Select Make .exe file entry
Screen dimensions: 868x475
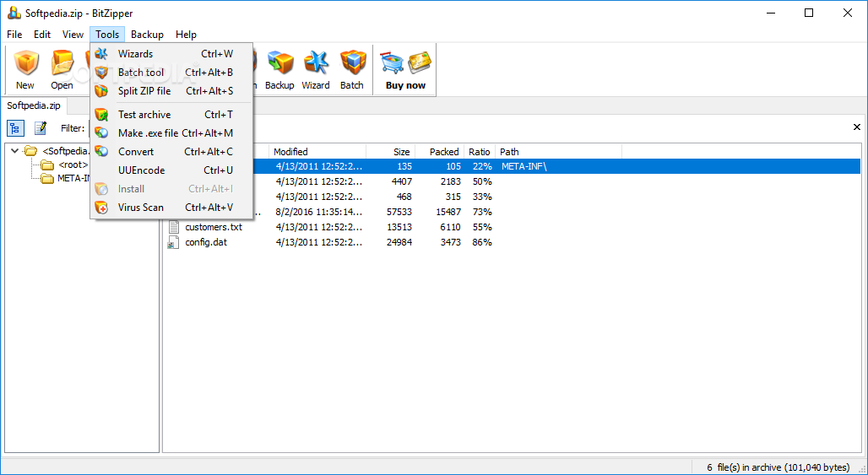[x=171, y=133]
